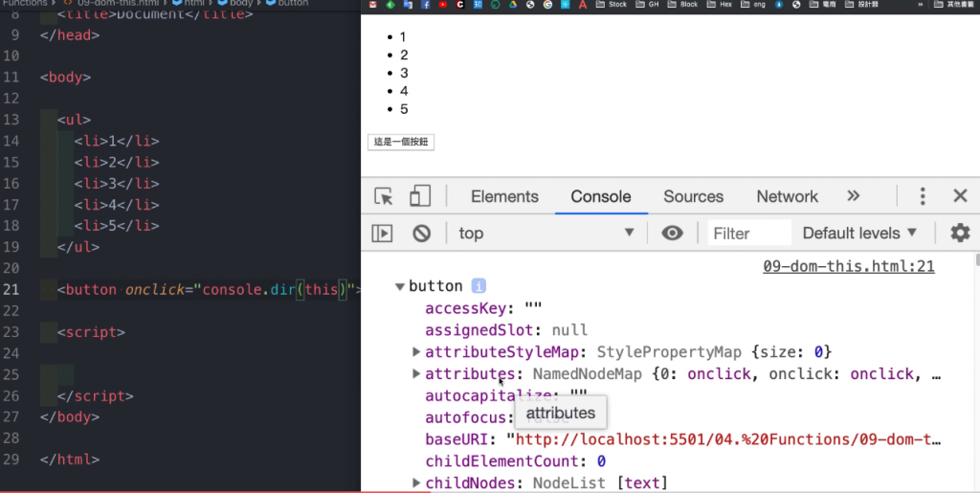
Task: Click the childElementCount property row
Action: click(516, 461)
